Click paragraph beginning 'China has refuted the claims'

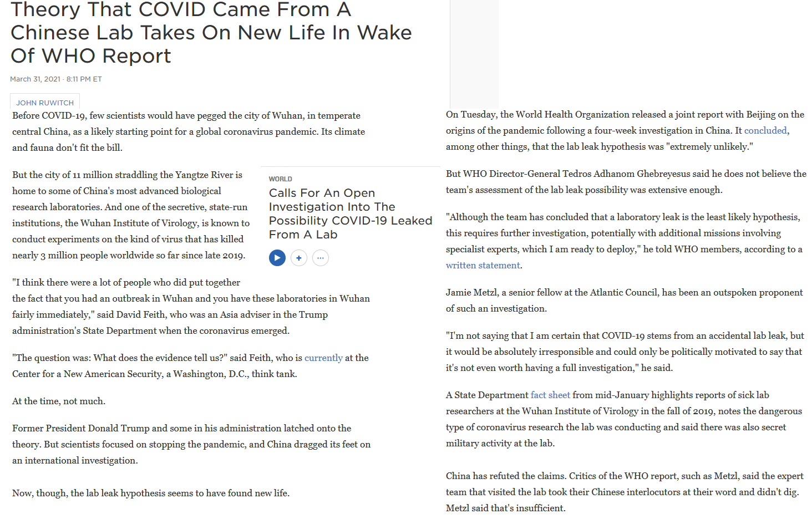(x=625, y=492)
